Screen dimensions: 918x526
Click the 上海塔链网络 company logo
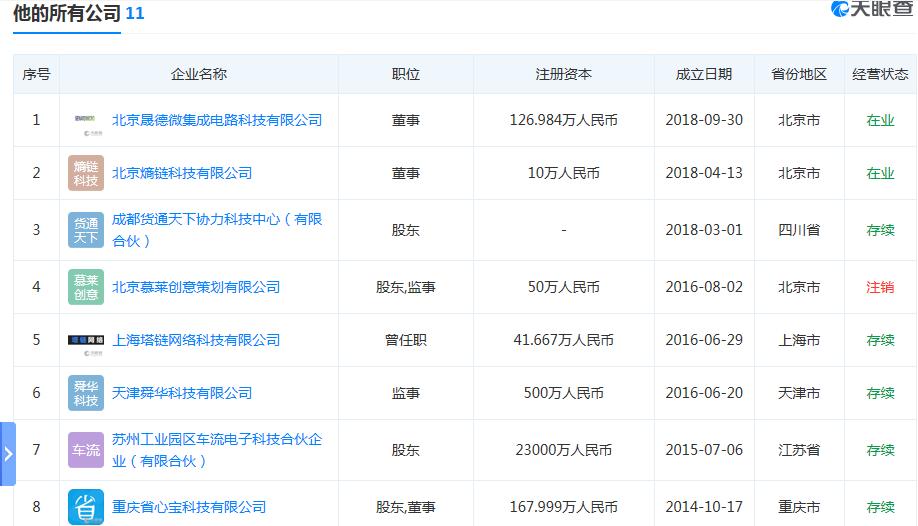86,340
